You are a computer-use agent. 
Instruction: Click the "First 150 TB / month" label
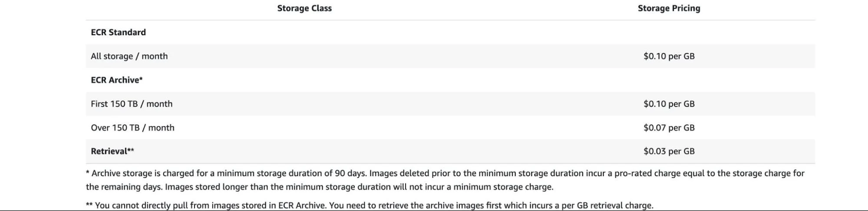pos(132,104)
